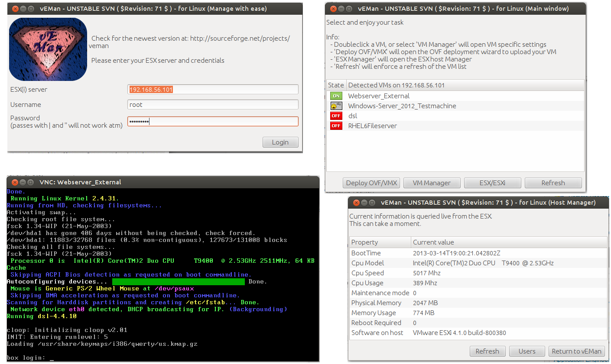Click the green ON state icon for Webserver_External
The image size is (611, 364).
336,96
